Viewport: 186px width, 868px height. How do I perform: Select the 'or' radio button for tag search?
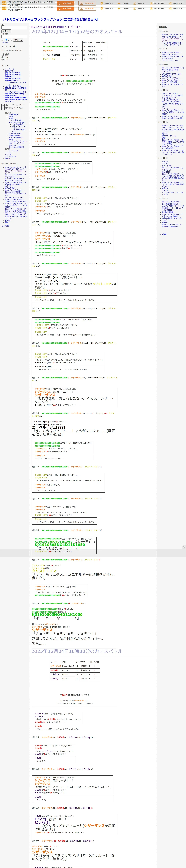[x=11, y=39]
